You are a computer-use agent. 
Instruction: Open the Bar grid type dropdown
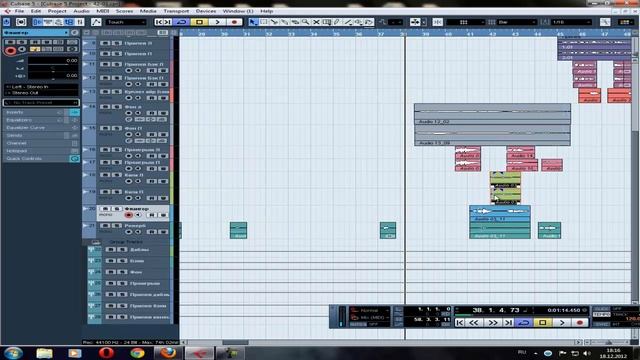point(516,22)
